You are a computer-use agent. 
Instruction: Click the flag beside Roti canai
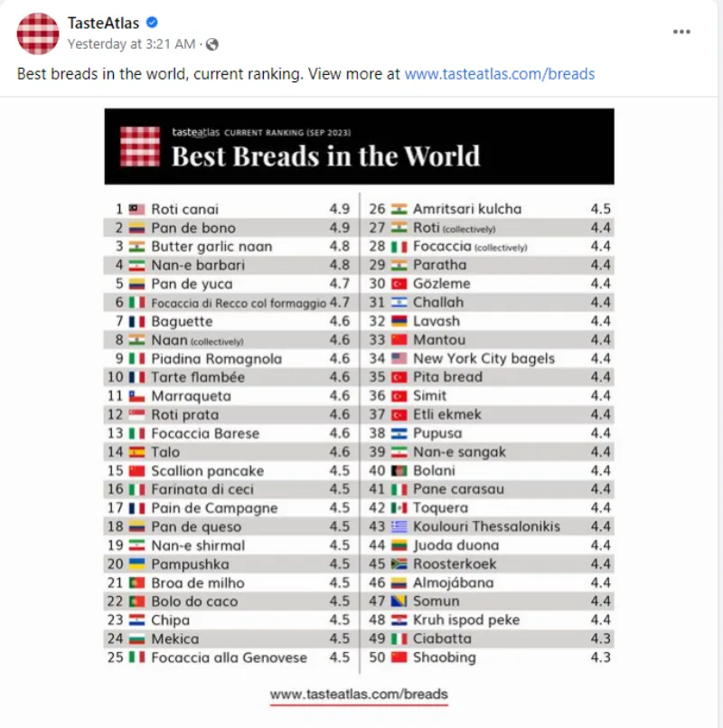(x=136, y=209)
